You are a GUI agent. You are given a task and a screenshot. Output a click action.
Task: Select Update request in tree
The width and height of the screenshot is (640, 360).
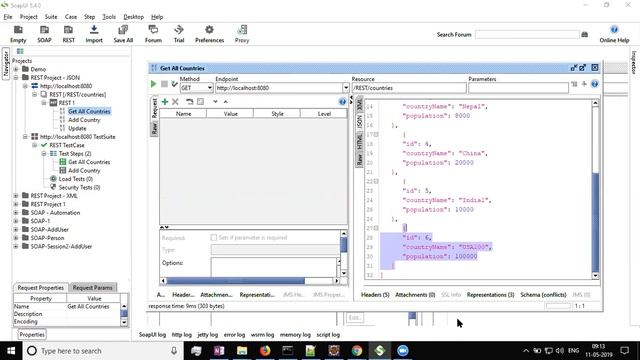pos(77,128)
